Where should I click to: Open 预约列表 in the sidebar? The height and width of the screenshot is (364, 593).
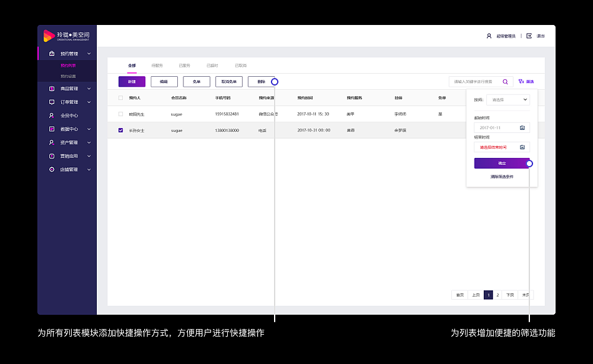pos(68,66)
